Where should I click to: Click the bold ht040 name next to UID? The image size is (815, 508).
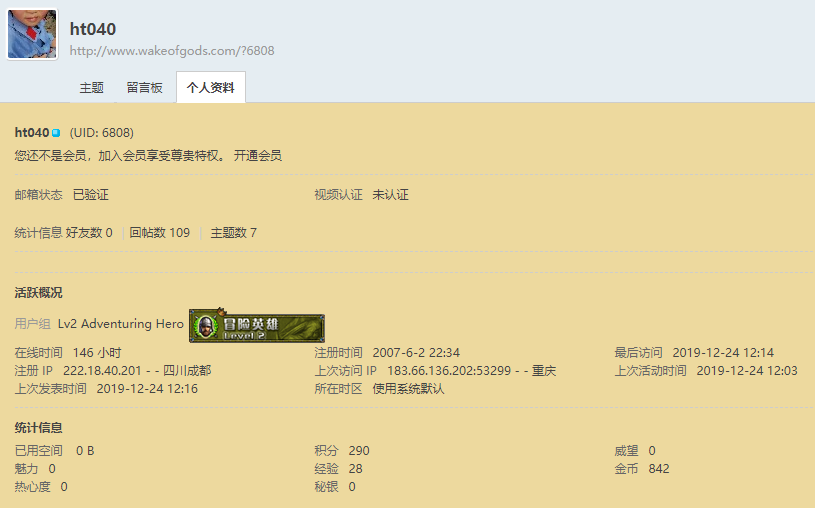pyautogui.click(x=32, y=133)
